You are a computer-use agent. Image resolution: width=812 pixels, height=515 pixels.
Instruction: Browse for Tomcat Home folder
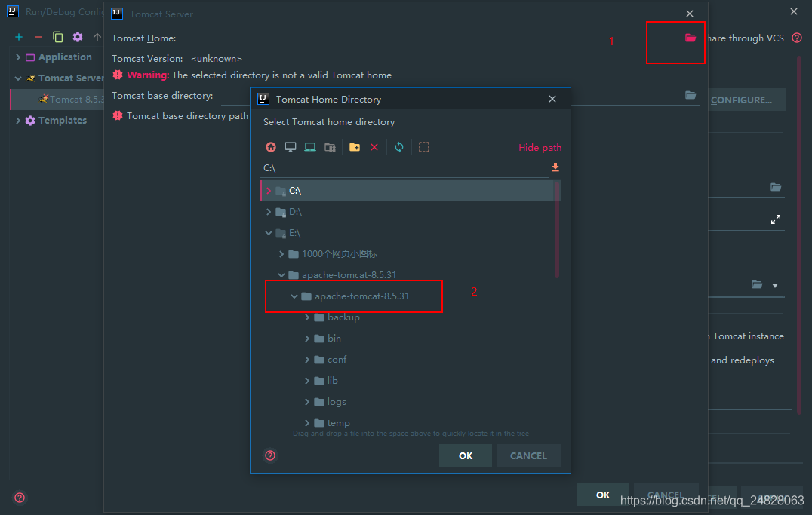coord(691,38)
